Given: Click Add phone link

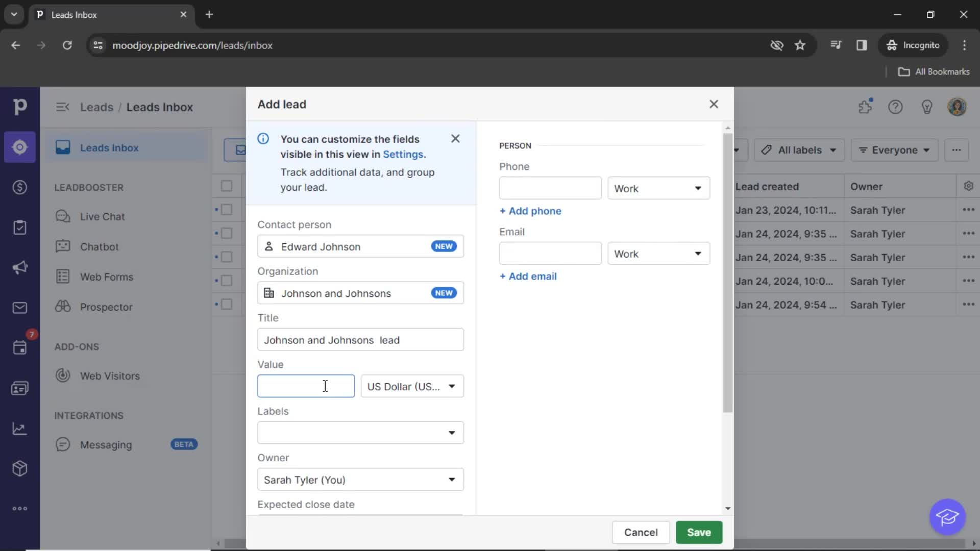Looking at the screenshot, I should (x=530, y=211).
